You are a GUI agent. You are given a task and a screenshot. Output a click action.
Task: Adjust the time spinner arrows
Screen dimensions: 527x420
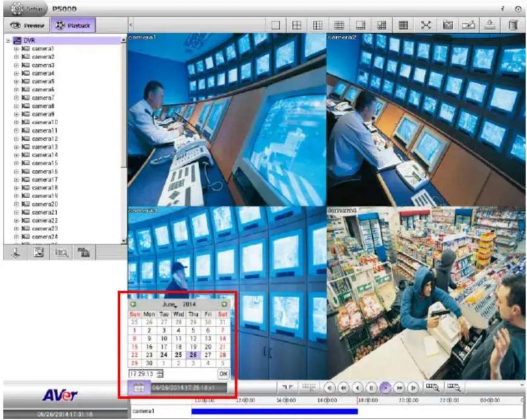pyautogui.click(x=160, y=373)
